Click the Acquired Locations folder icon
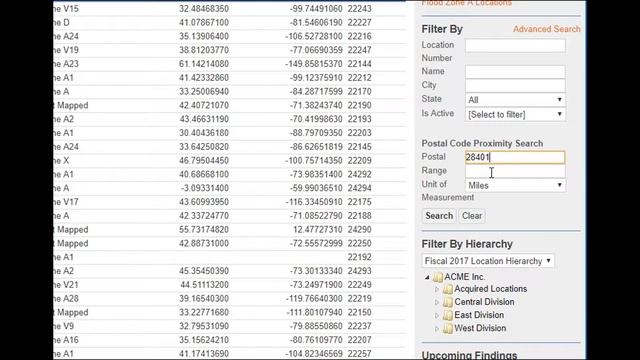Screen dimensions: 640x360 tap(448, 289)
